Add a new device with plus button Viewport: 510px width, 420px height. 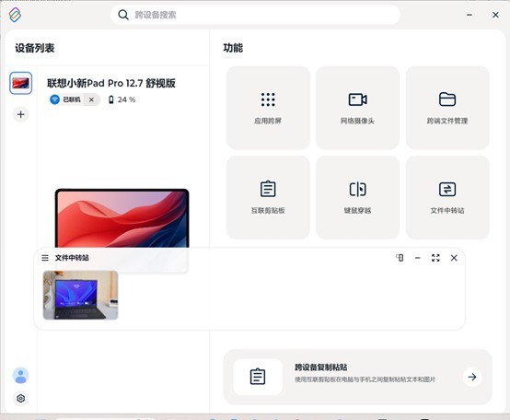(x=21, y=114)
